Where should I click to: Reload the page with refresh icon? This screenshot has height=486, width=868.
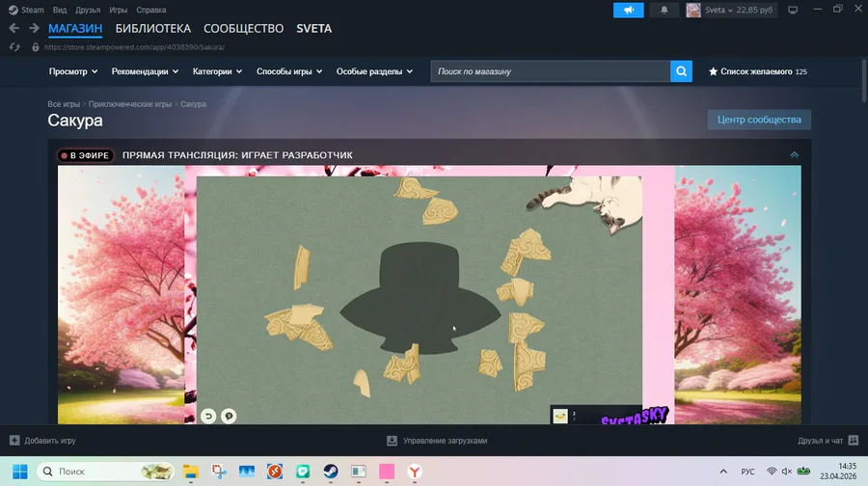[14, 47]
